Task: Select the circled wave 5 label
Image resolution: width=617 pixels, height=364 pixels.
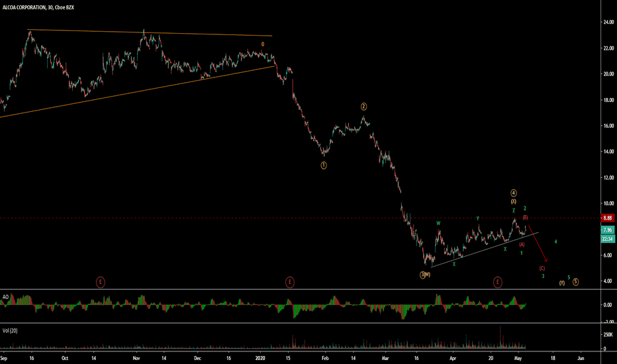Action: [575, 282]
